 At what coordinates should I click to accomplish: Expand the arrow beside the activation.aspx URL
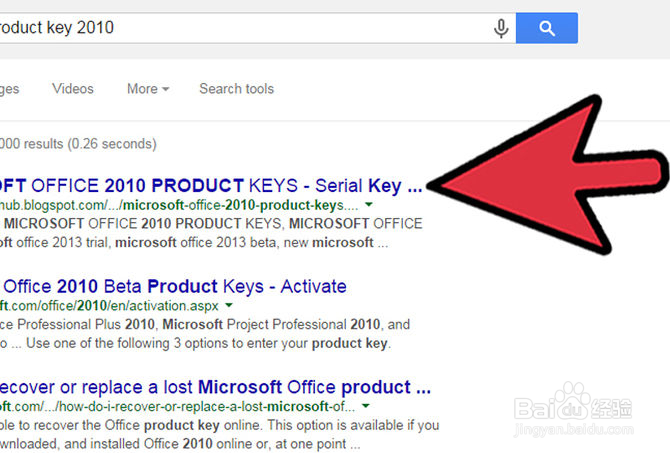(229, 306)
